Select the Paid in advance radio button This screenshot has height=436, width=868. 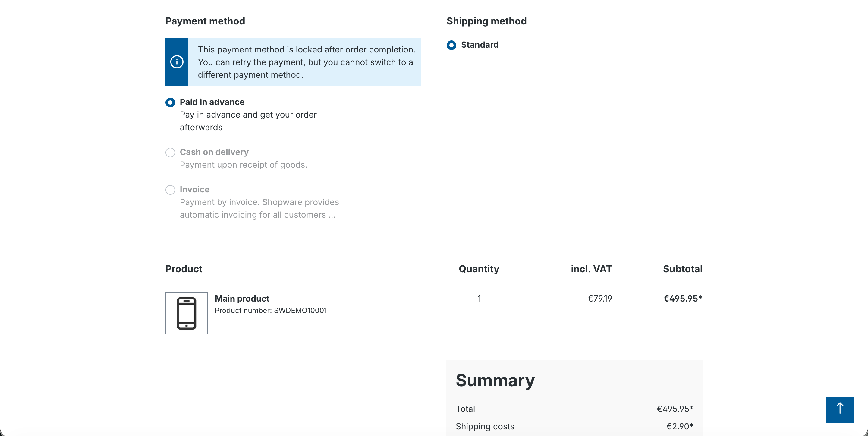tap(170, 102)
